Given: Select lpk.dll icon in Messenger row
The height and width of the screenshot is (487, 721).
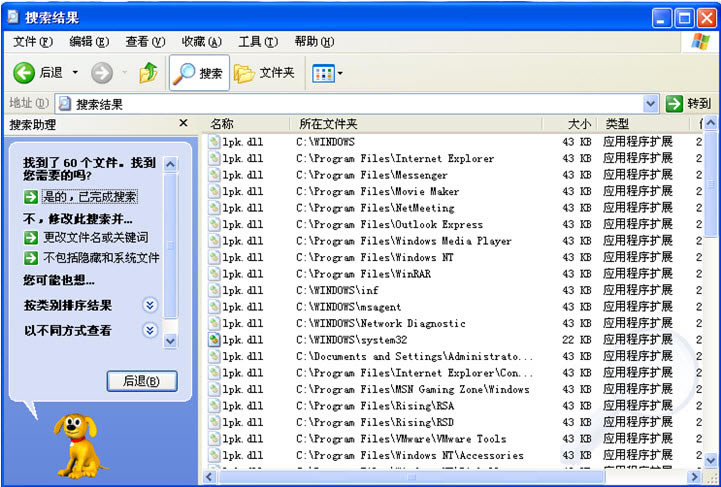Looking at the screenshot, I should click(x=214, y=175).
